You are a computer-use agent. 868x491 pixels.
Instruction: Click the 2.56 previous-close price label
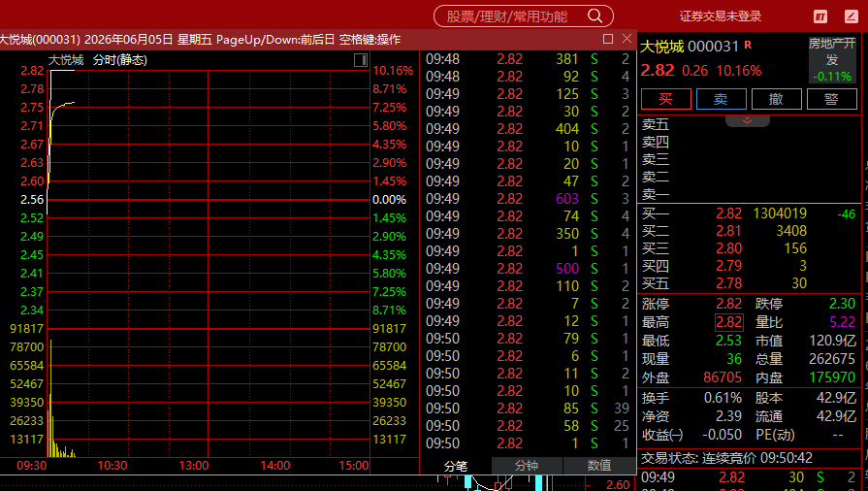click(x=32, y=200)
